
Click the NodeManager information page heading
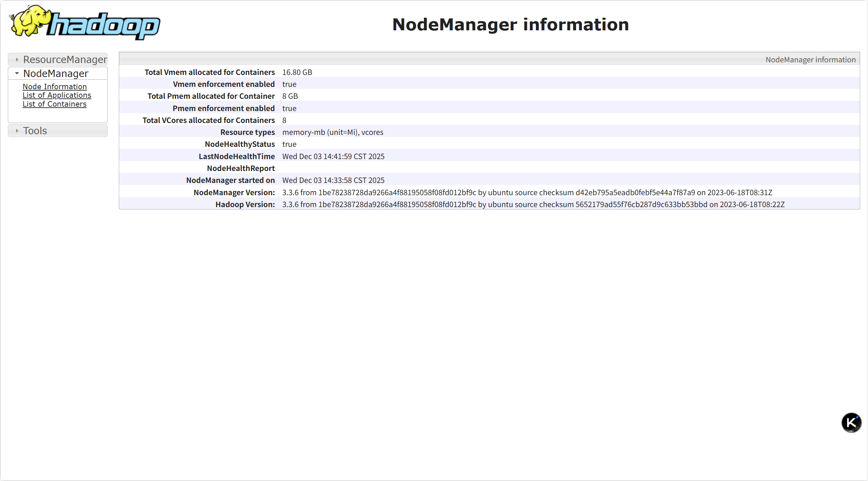click(x=510, y=25)
